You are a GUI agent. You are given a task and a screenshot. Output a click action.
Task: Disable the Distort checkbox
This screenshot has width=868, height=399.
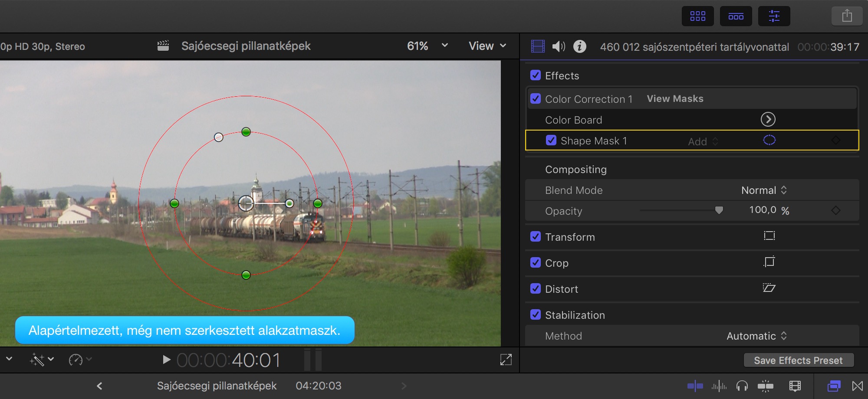coord(536,288)
